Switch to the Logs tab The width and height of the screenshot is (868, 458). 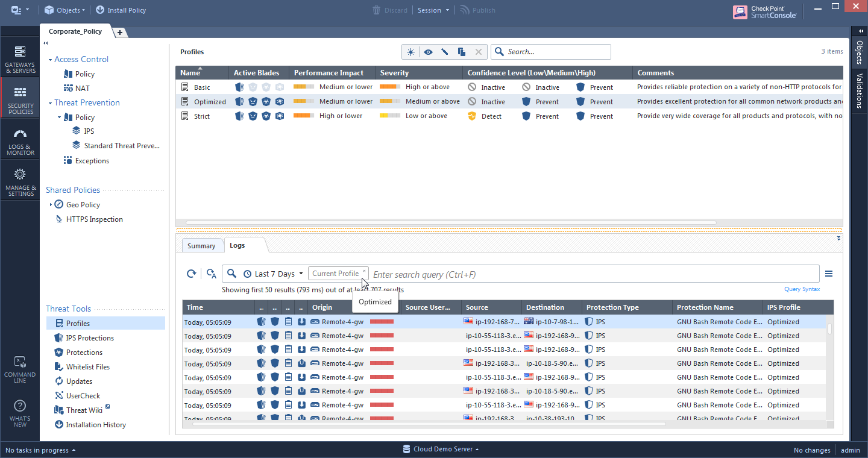237,245
